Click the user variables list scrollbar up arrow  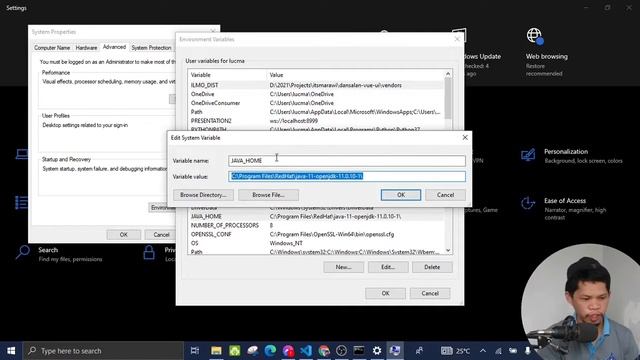pyautogui.click(x=448, y=74)
